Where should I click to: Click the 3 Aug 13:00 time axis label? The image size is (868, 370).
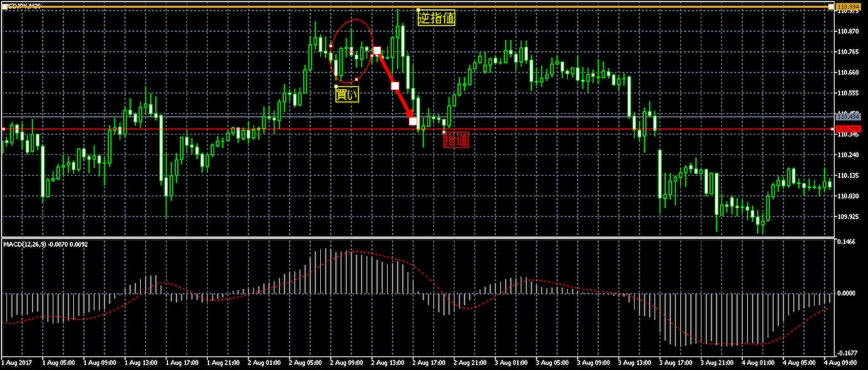click(635, 362)
